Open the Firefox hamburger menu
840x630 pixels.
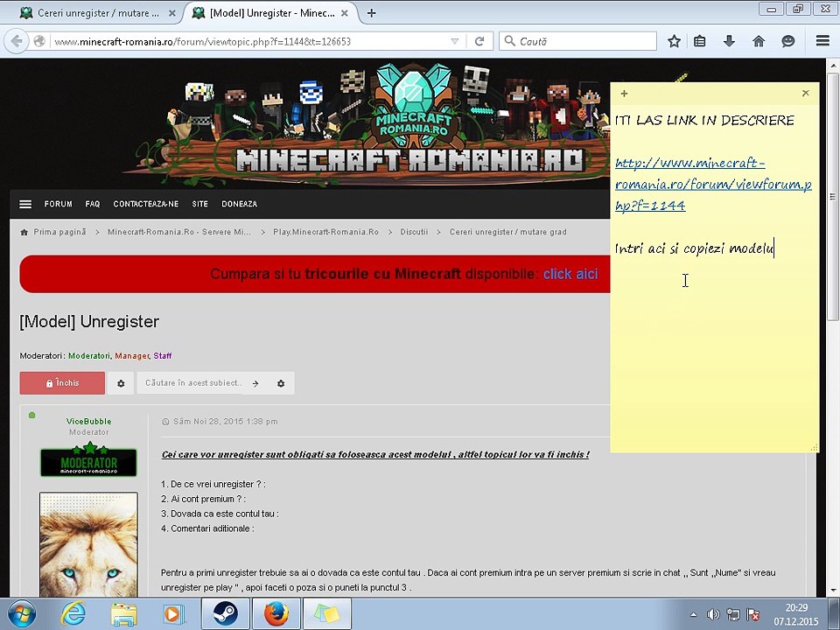click(822, 41)
